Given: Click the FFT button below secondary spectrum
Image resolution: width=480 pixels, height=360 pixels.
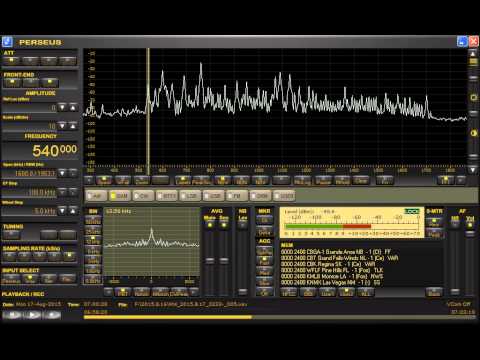Looking at the screenshot, I should point(123,292).
